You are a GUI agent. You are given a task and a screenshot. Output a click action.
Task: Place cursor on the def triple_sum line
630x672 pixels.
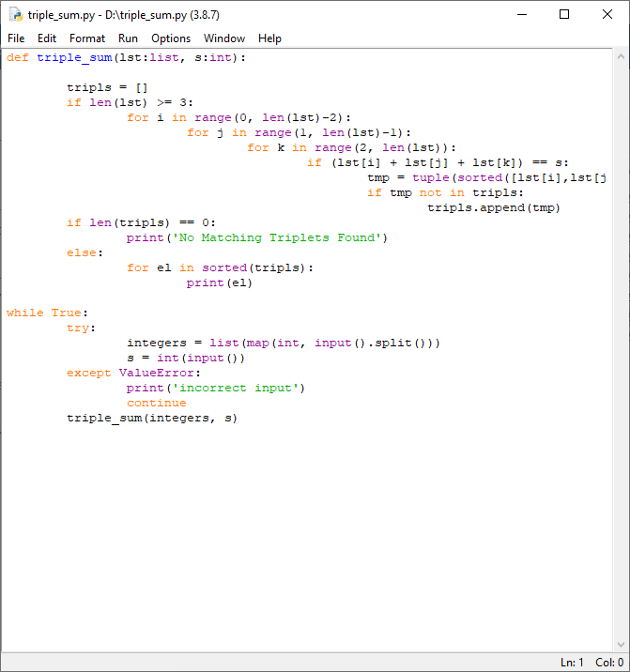[126, 57]
